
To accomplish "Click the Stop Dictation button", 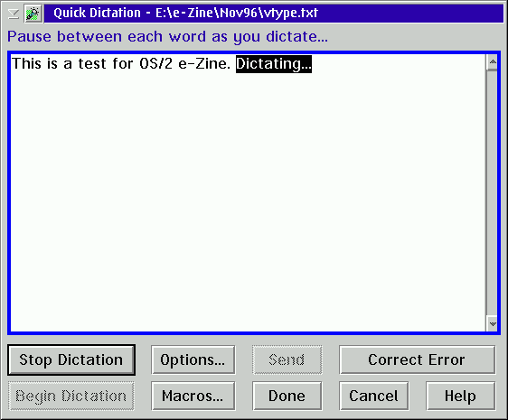I will pos(71,359).
